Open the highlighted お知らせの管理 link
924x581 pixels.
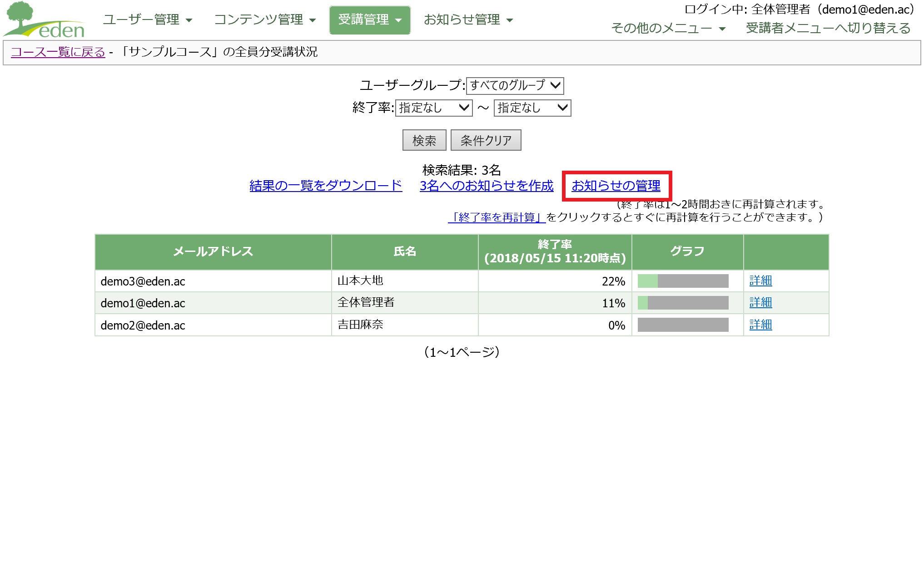616,186
